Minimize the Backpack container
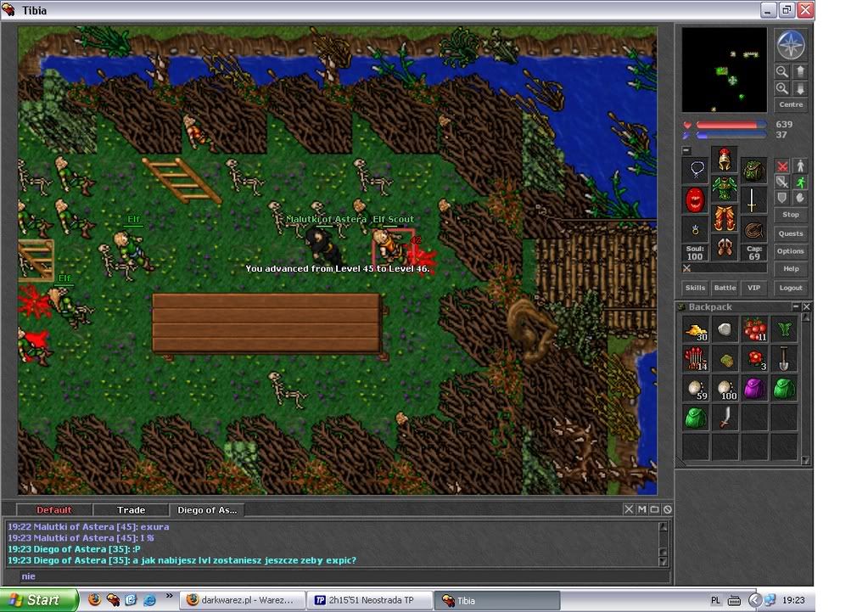 796,306
